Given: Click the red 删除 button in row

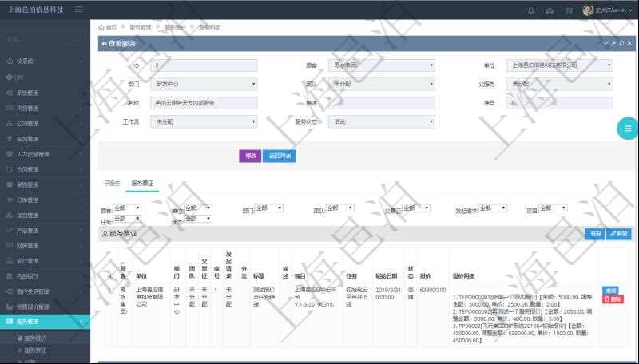Looking at the screenshot, I should pyautogui.click(x=613, y=299).
